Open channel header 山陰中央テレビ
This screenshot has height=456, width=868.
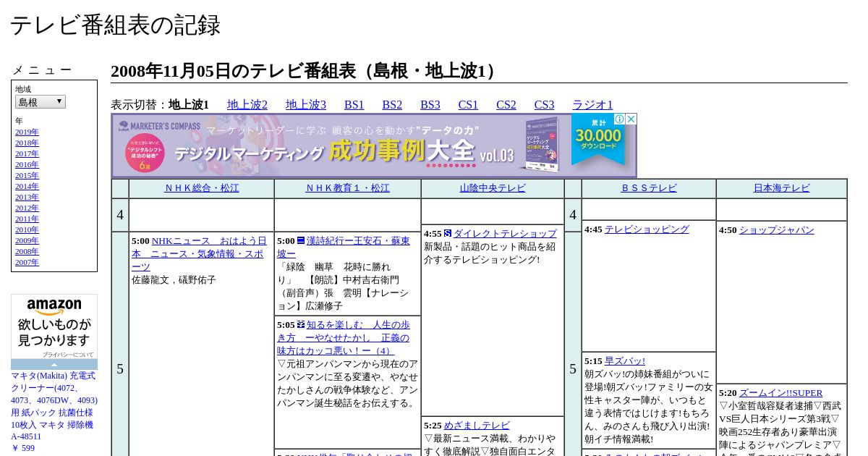493,188
